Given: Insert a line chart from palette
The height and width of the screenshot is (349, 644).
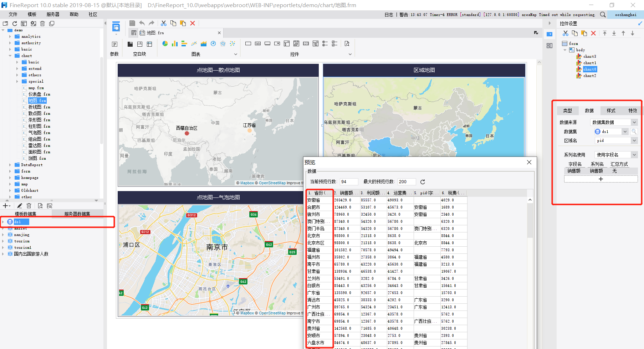Looking at the screenshot, I should (x=194, y=43).
